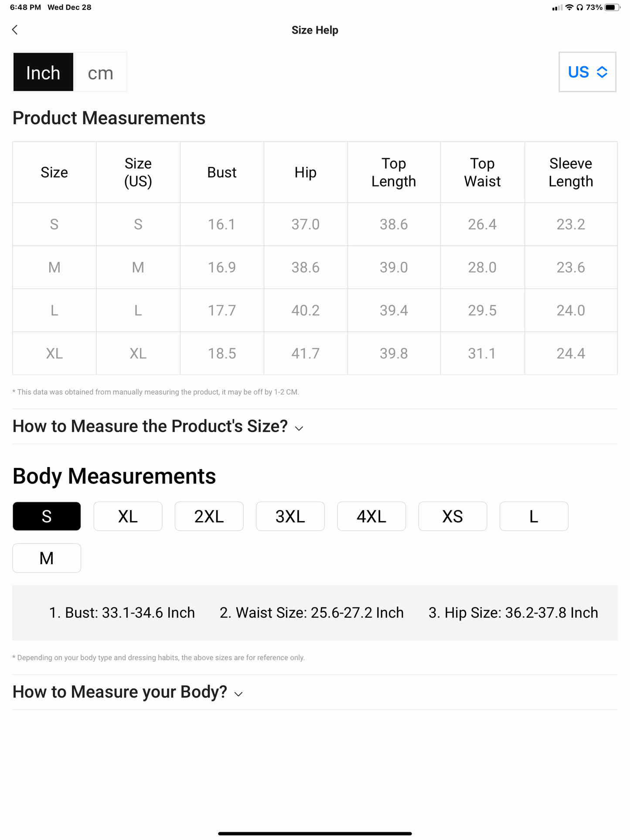
Task: Select L in Body Measurements
Action: (x=534, y=516)
